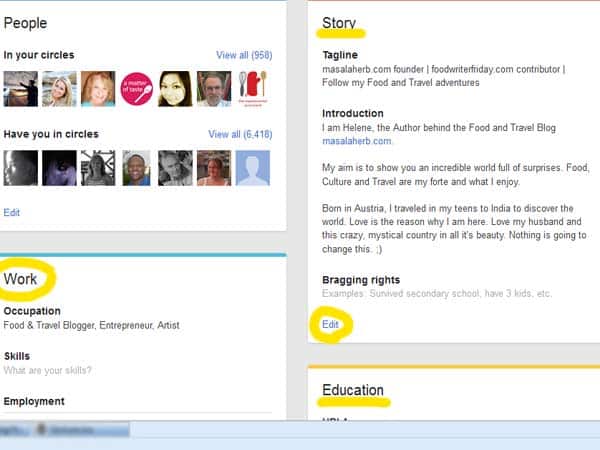Open blonde woman profile photo in circles
The height and width of the screenshot is (450, 600).
pyautogui.click(x=59, y=89)
